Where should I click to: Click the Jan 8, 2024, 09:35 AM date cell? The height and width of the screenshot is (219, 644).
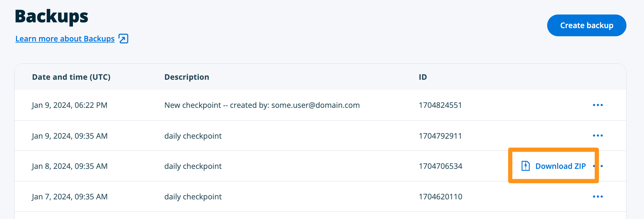tap(70, 166)
